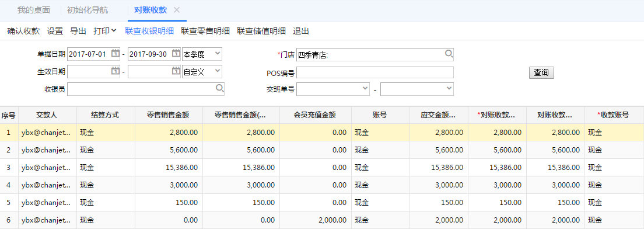Image resolution: width=644 pixels, height=229 pixels.
Task: Click search icon in 收银员 field
Action: click(x=220, y=88)
